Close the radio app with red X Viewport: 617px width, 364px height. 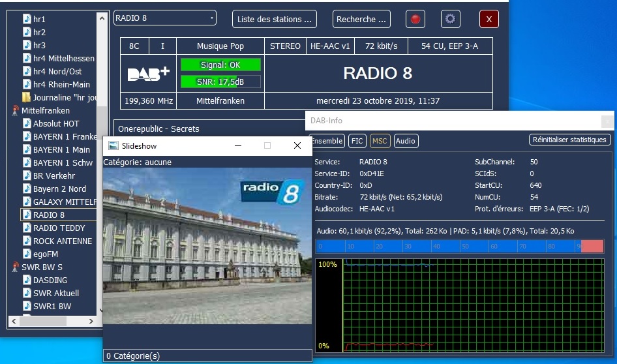[489, 19]
